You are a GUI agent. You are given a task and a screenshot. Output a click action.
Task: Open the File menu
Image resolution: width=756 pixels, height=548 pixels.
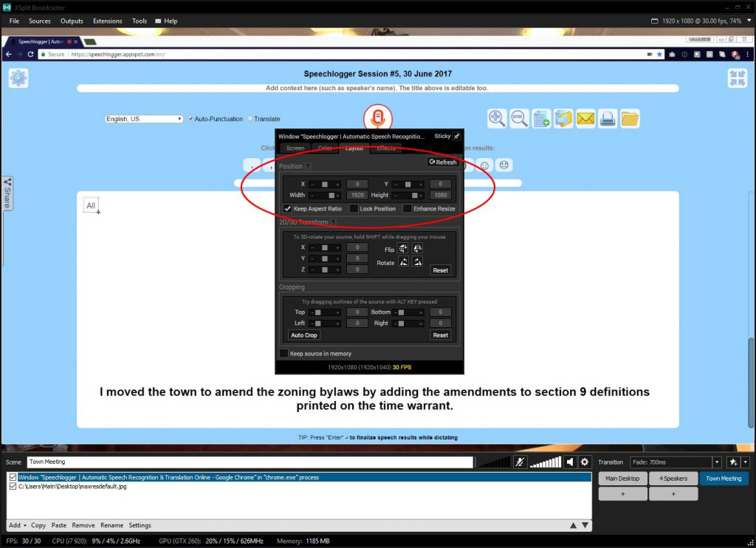tap(14, 21)
